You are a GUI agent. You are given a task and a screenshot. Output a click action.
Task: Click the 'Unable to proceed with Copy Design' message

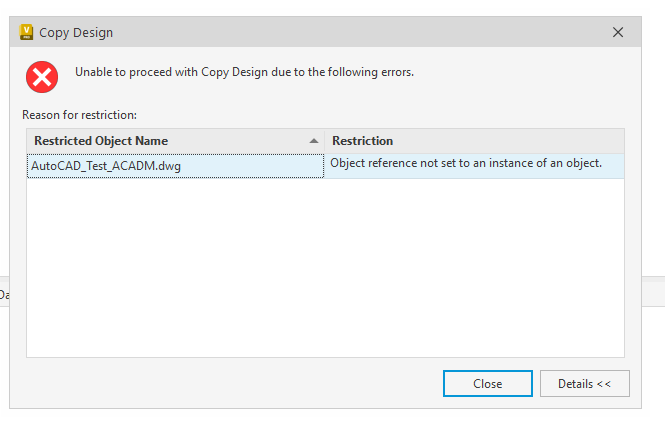pos(244,72)
